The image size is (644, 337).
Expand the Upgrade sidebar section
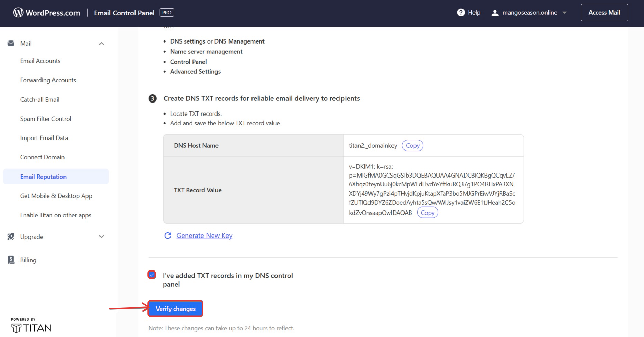click(102, 237)
